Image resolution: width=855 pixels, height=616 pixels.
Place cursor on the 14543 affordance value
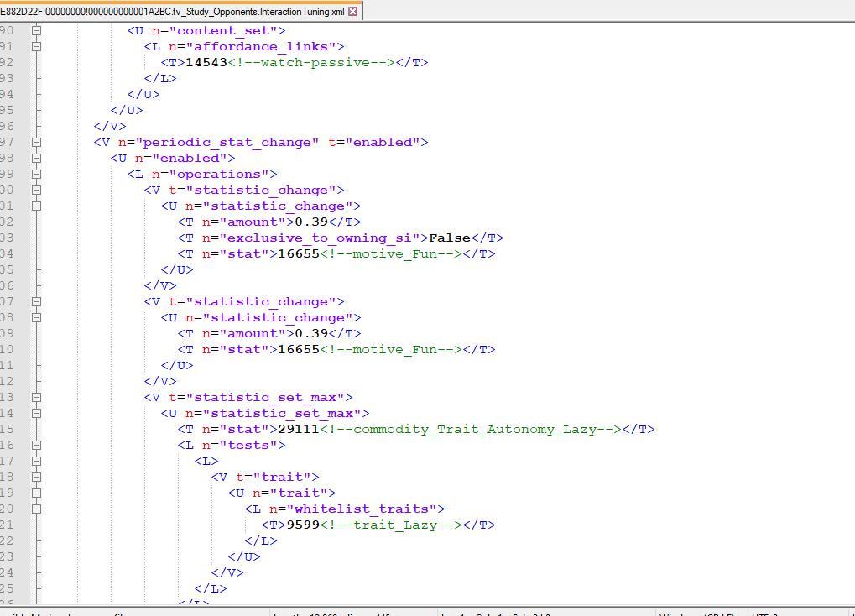[206, 63]
